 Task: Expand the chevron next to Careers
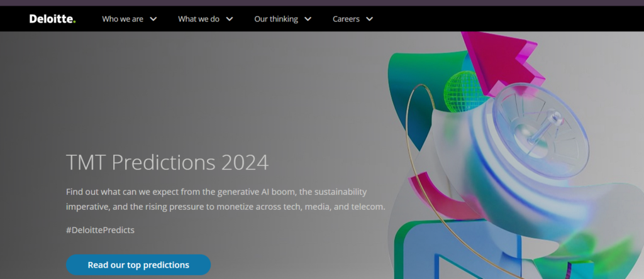tap(369, 19)
